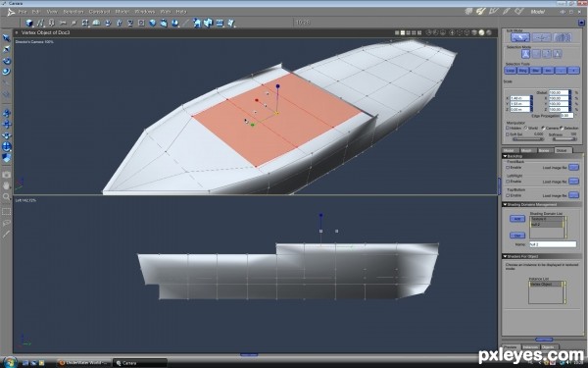Screen dimensions: 588x368
Task: Click the diagonal line tool in top toolbar
Action: point(185,23)
